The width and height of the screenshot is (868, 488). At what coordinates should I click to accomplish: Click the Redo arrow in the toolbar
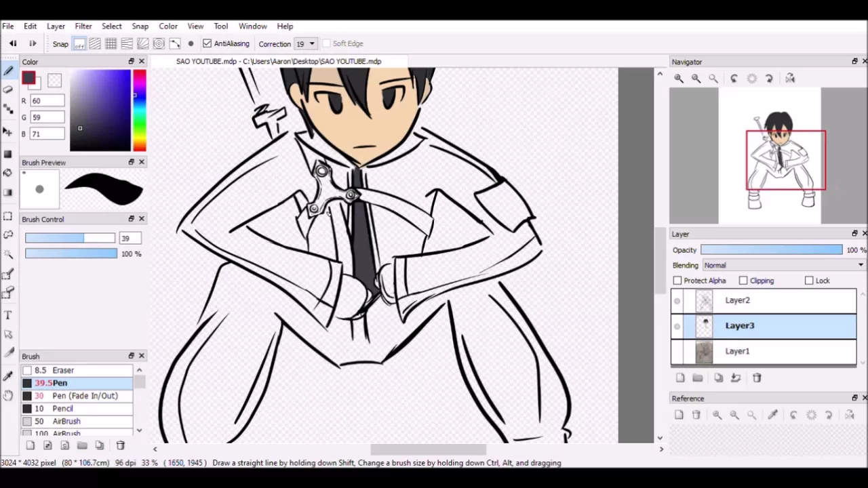tap(33, 43)
